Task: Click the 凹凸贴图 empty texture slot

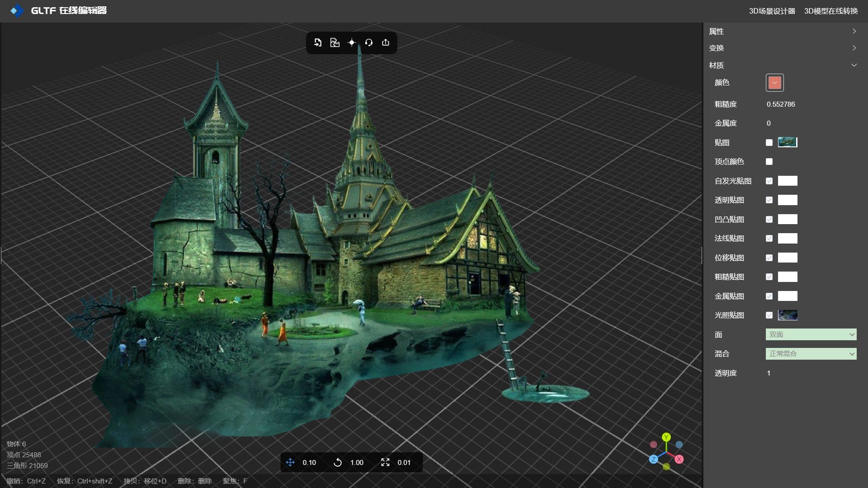Action: pyautogui.click(x=788, y=219)
